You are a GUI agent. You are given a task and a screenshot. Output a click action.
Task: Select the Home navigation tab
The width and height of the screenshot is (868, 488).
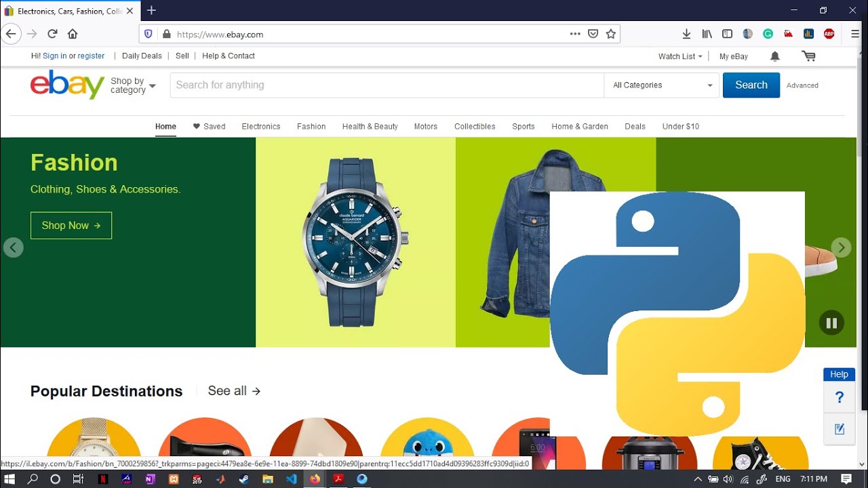click(165, 127)
